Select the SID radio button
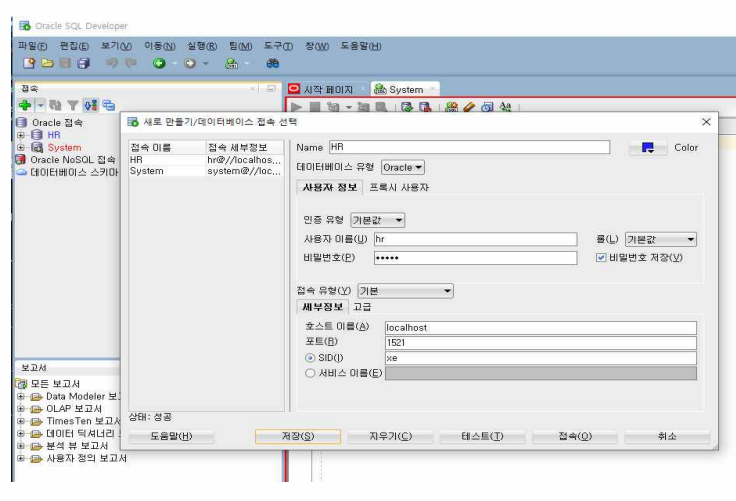The height and width of the screenshot is (501, 736). click(x=310, y=358)
